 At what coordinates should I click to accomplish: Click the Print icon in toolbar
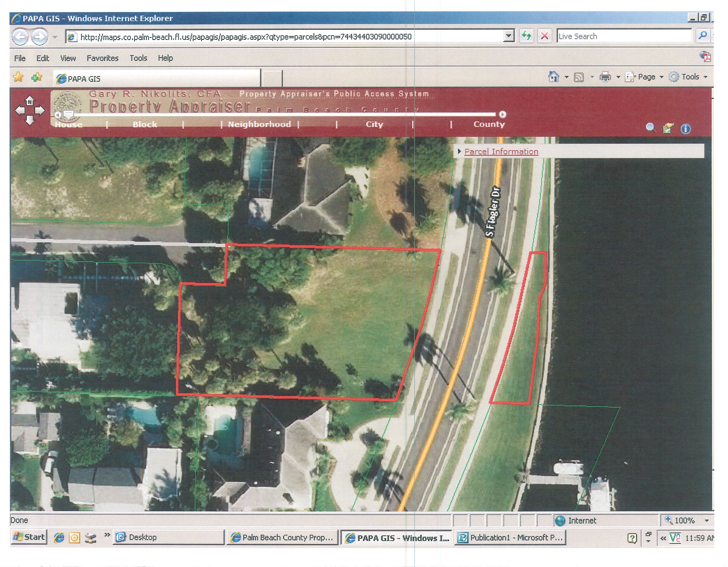pos(605,77)
